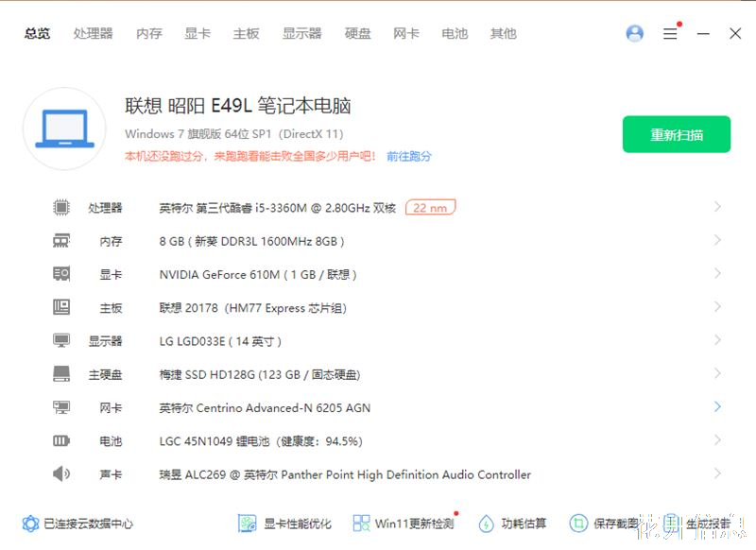
Task: Open the hamburger main menu icon
Action: 670,33
